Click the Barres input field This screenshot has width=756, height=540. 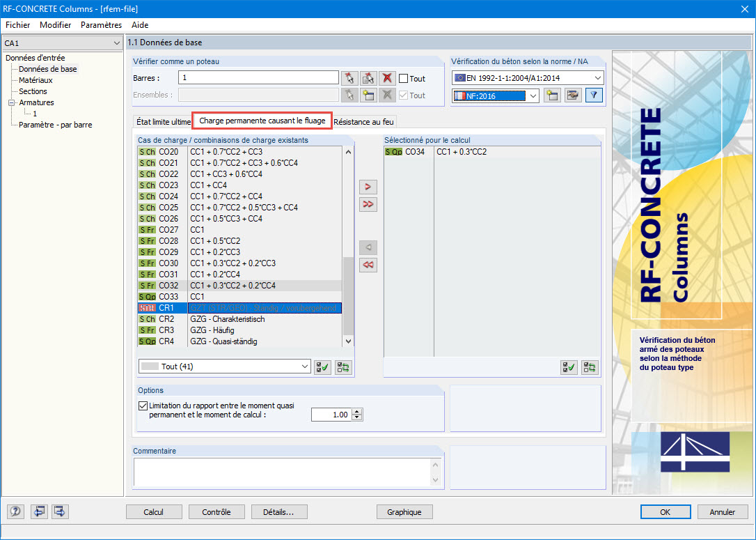tap(258, 78)
